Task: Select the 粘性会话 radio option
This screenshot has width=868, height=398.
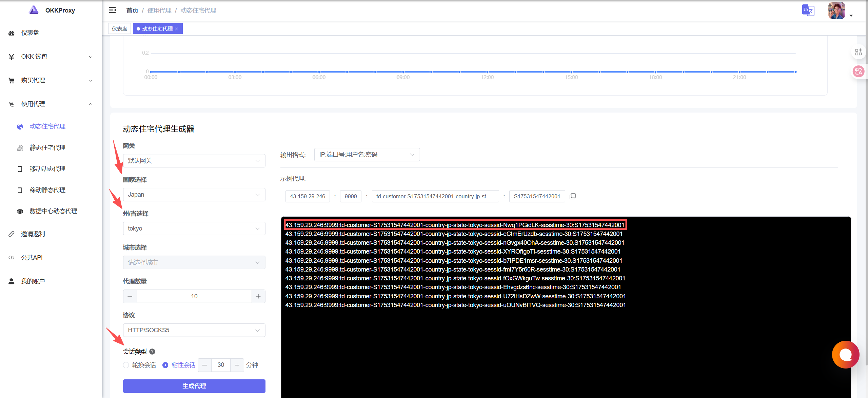Action: click(x=165, y=365)
